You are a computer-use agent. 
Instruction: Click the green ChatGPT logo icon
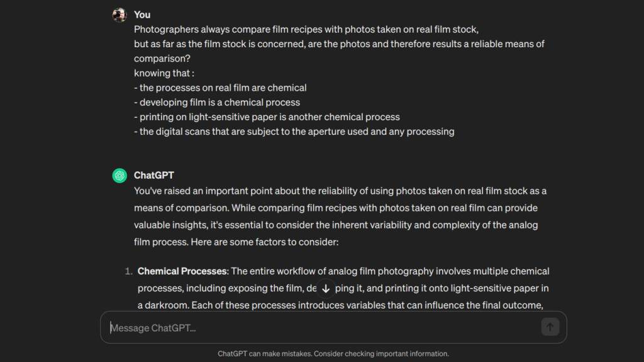coord(119,176)
